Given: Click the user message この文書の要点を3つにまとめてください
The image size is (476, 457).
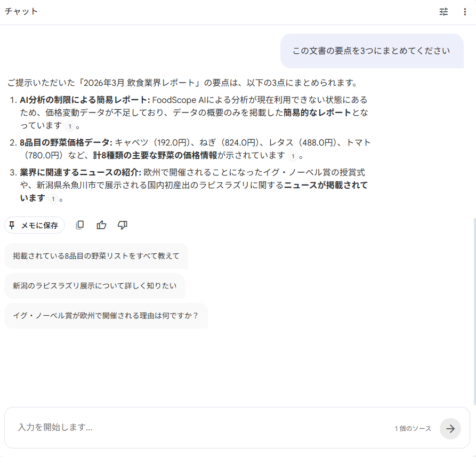Looking at the screenshot, I should 372,51.
